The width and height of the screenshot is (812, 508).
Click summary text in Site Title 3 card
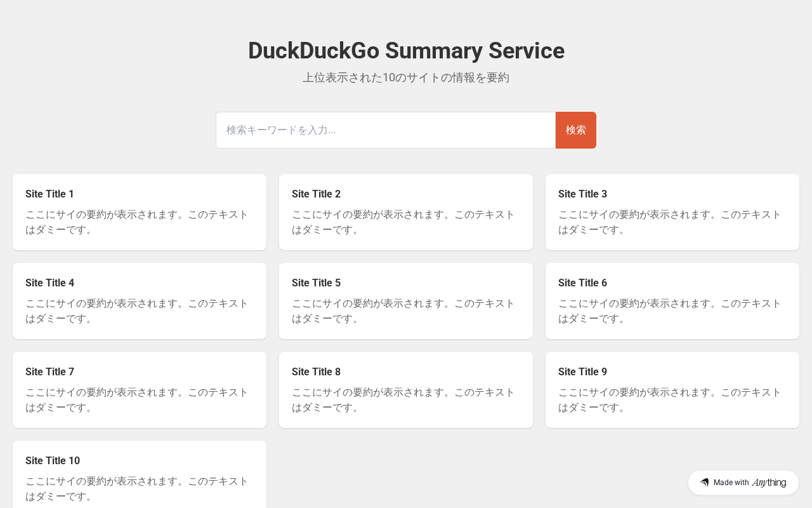click(669, 222)
